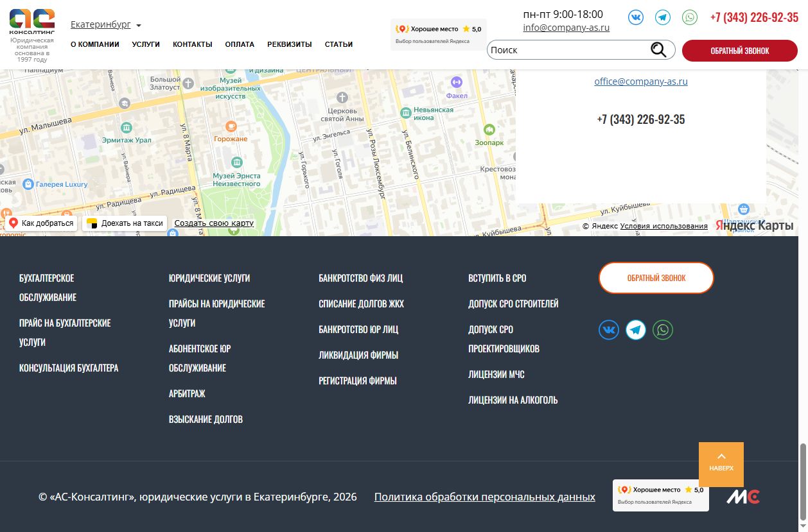Open ВЗЫСКАНИЕ ДОЛГОВ footer link

tap(206, 419)
